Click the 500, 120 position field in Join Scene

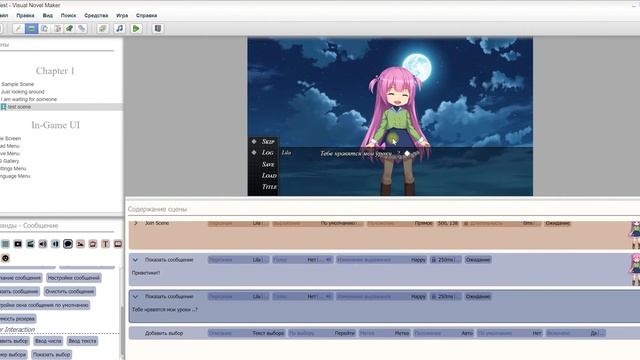coord(448,223)
